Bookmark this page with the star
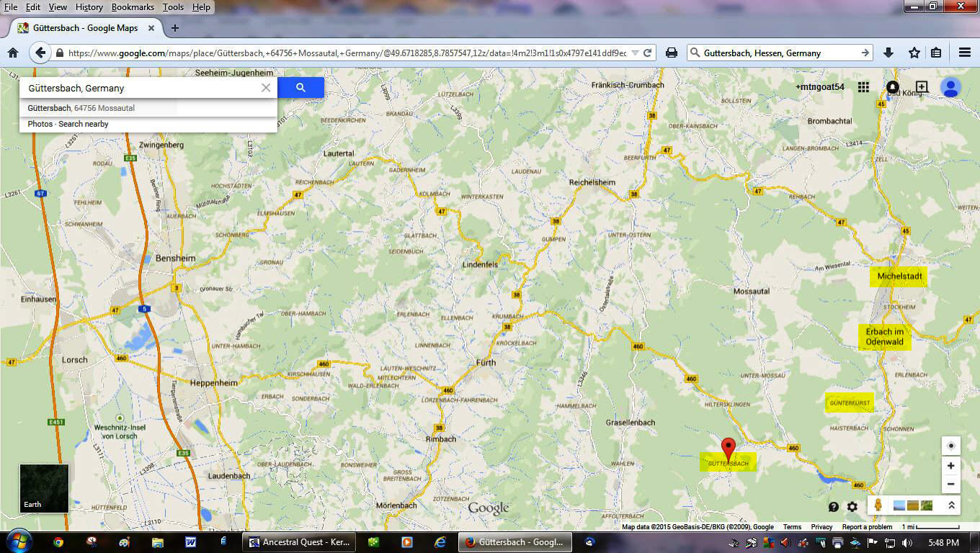Image resolution: width=980 pixels, height=553 pixels. click(x=914, y=53)
